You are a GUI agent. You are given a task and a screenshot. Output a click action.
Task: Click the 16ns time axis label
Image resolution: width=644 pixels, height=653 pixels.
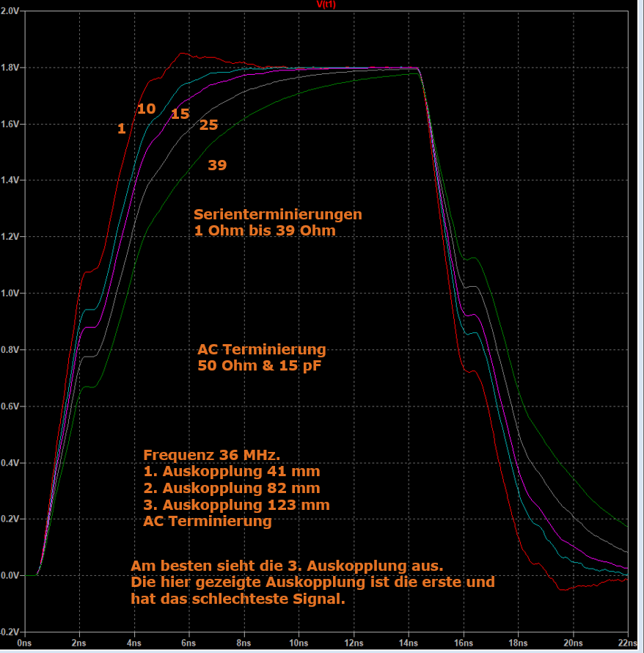(464, 643)
